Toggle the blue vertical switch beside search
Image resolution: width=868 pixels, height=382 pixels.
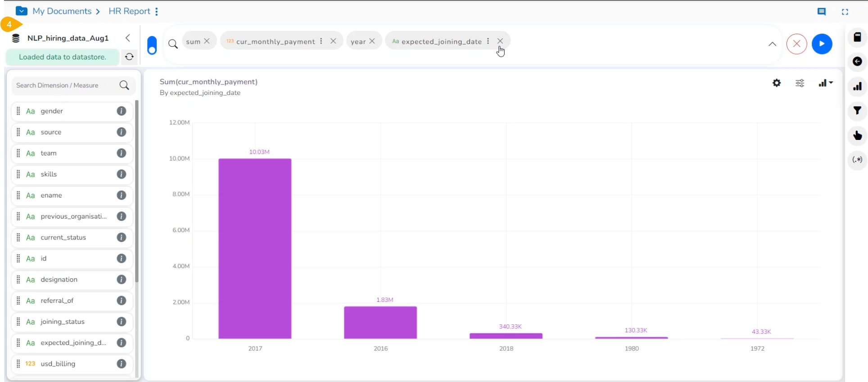pyautogui.click(x=152, y=45)
